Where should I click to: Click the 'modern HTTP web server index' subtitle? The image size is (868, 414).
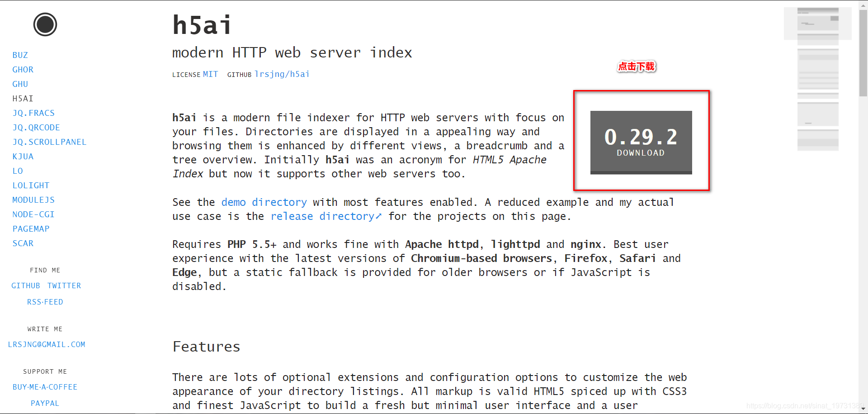[292, 53]
